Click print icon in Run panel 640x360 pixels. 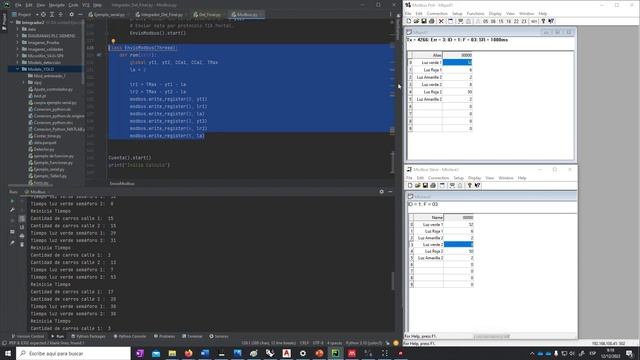[22, 236]
